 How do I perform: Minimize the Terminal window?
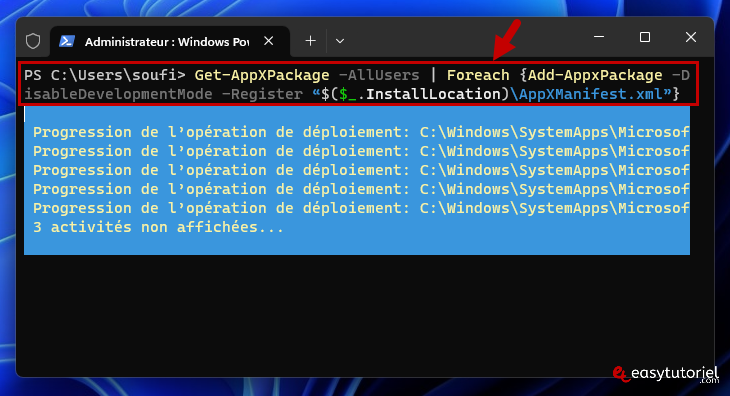[599, 37]
